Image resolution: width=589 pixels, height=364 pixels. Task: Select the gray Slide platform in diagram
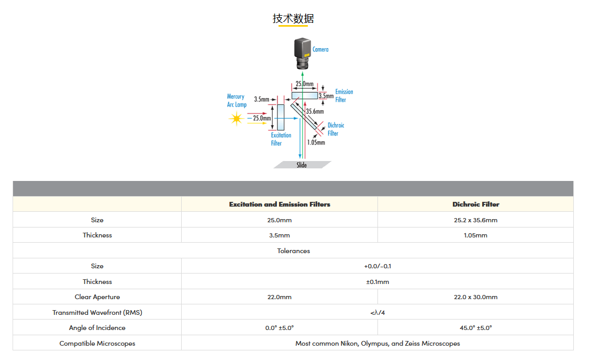pos(302,165)
